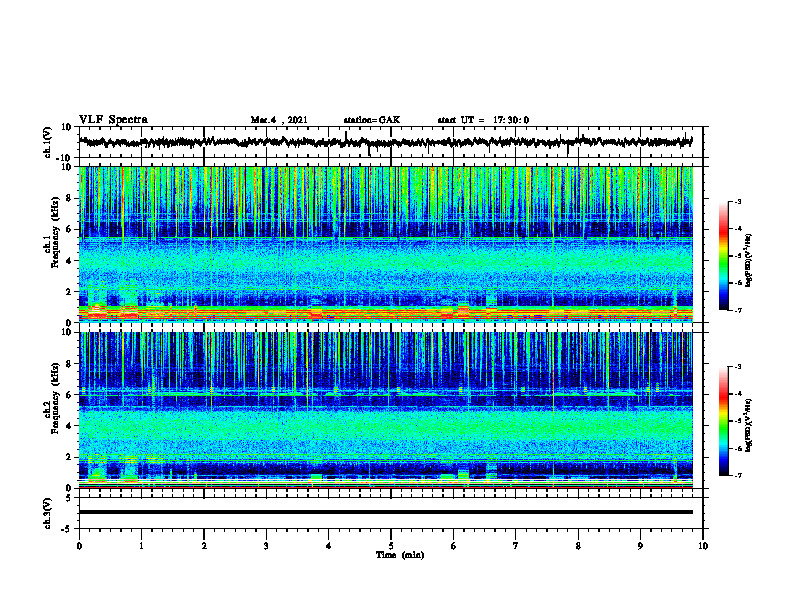Click the ch.2 color bar PSD label

point(749,425)
